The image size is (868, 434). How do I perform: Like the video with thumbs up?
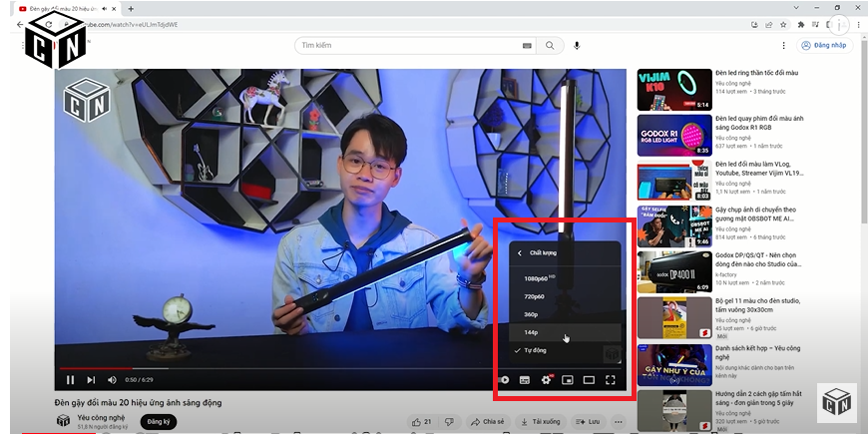(x=422, y=422)
